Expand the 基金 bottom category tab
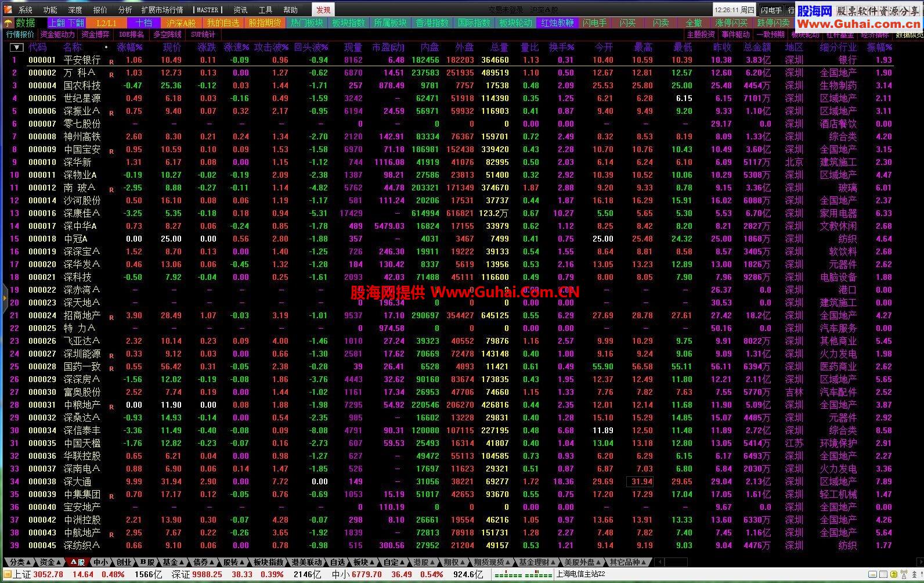Viewport: 924px width, 583px height. click(x=173, y=562)
